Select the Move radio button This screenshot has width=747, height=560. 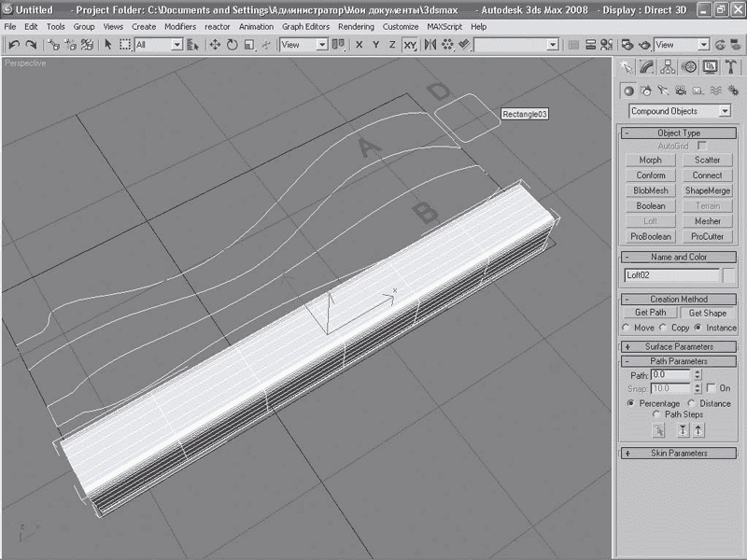(627, 328)
